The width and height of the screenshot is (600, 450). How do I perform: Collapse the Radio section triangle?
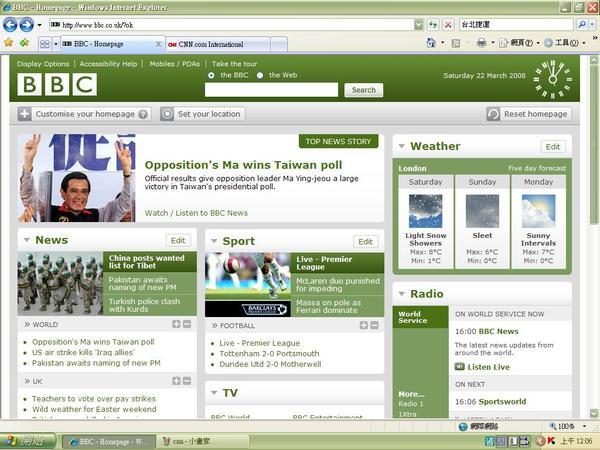401,294
